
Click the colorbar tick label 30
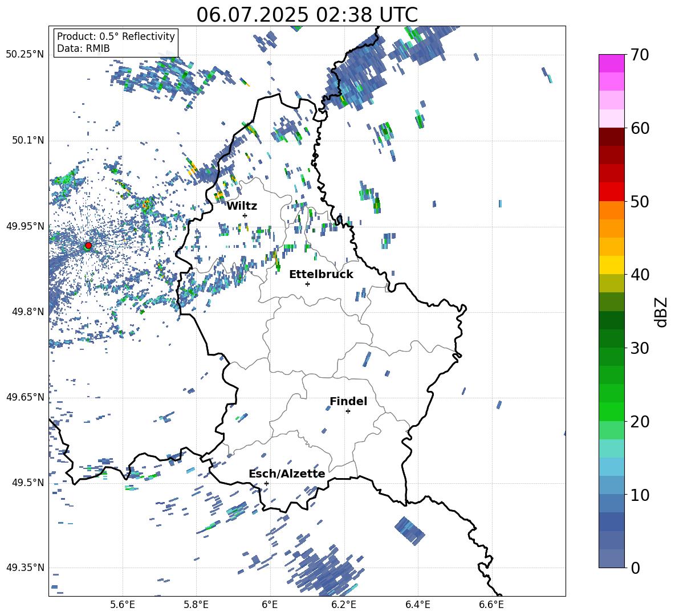point(640,348)
